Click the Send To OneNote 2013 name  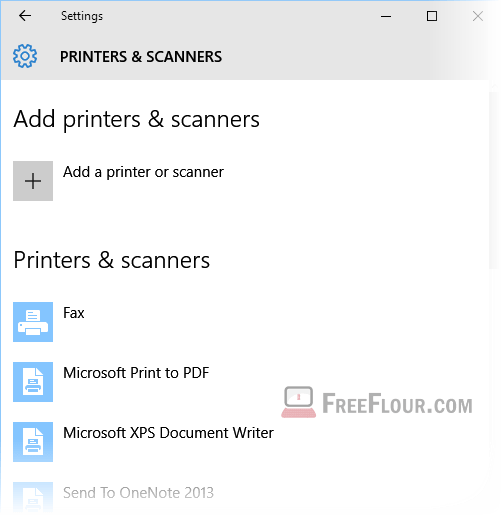pyautogui.click(x=138, y=493)
